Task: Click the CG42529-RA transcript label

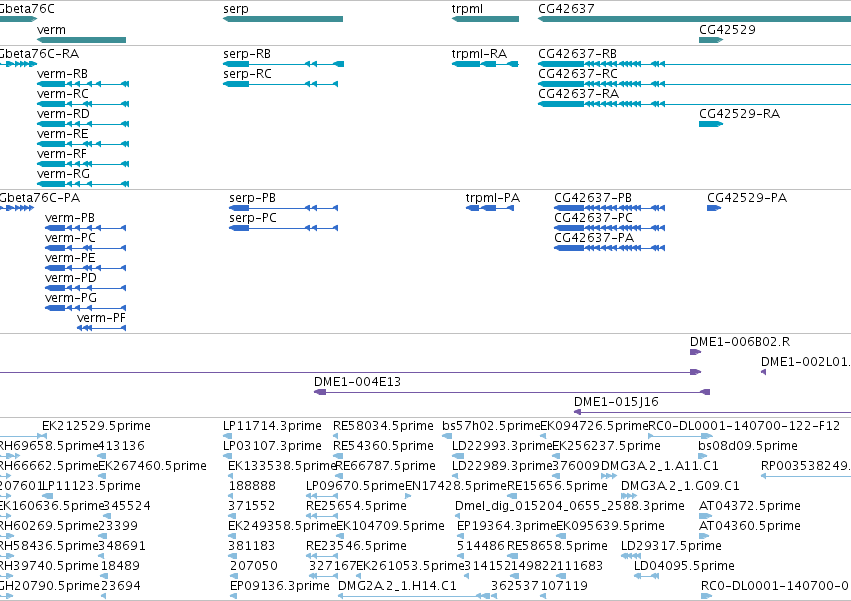Action: (x=739, y=114)
